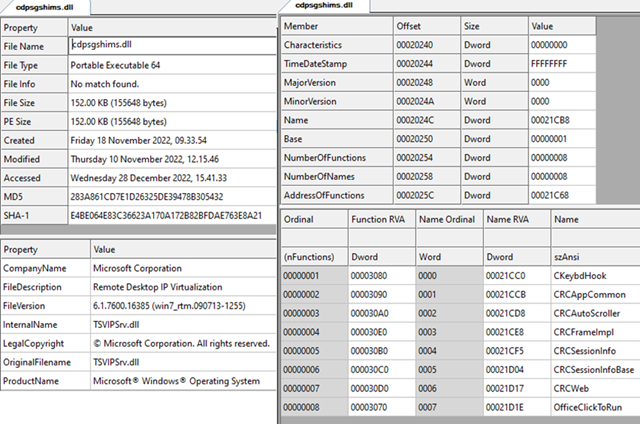Select the CRCFrameImpl export name

tap(584, 332)
